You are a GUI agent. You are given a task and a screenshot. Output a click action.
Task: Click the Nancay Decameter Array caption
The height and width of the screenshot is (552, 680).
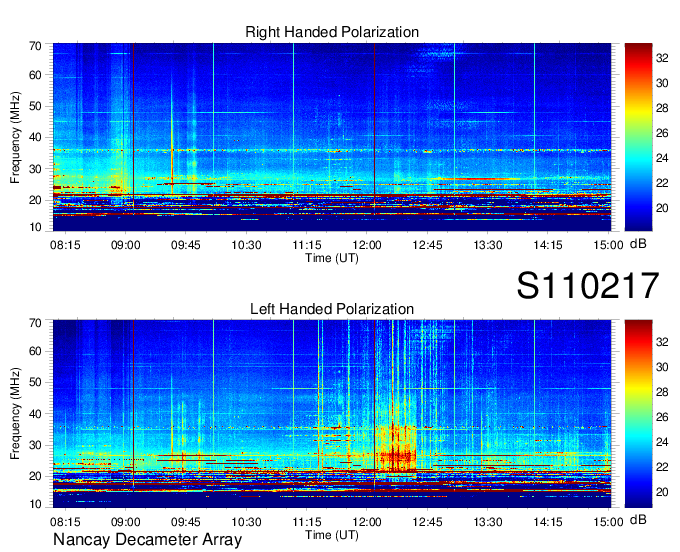pyautogui.click(x=147, y=539)
